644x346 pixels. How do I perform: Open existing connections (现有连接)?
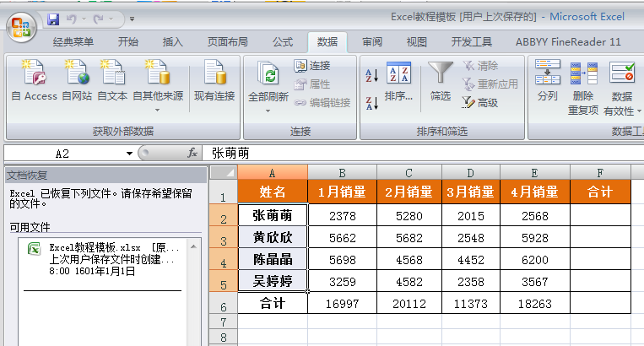pyautogui.click(x=214, y=81)
